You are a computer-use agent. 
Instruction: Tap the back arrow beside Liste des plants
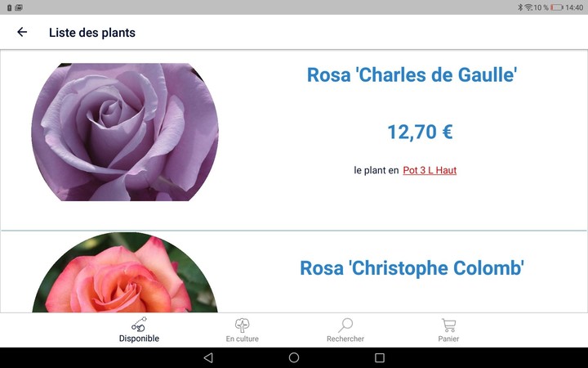22,33
